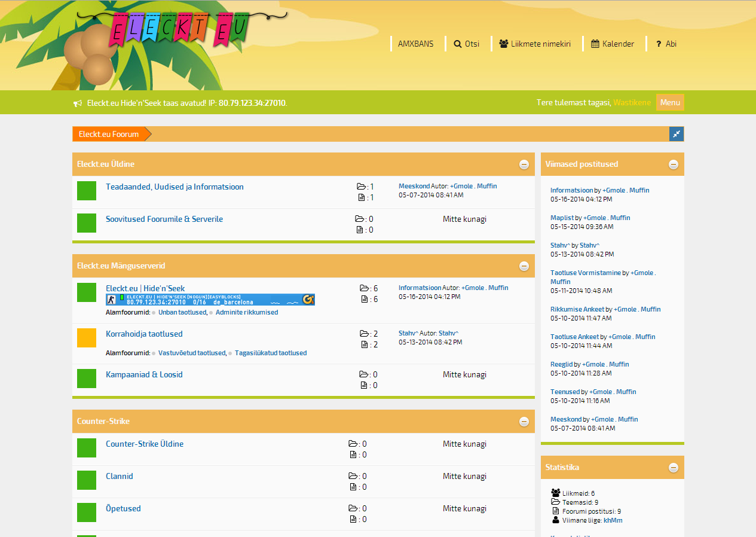Open Rikkumise Ankeet in recent posts
The height and width of the screenshot is (537, 756).
577,309
